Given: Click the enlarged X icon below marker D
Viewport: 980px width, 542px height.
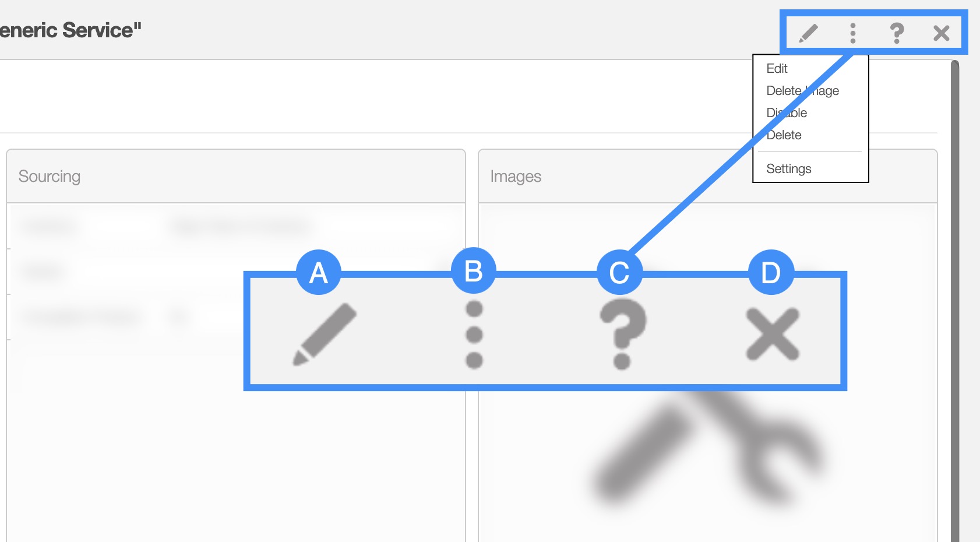Looking at the screenshot, I should click(x=773, y=335).
